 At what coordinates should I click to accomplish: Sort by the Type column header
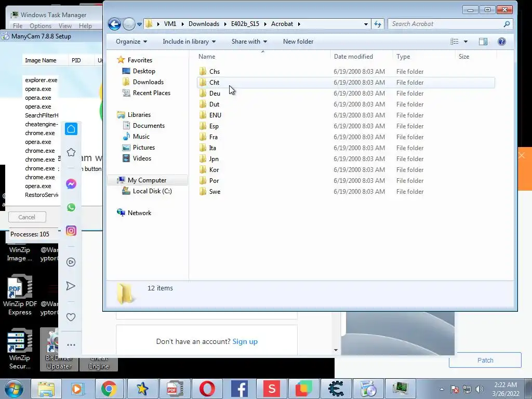click(x=424, y=56)
